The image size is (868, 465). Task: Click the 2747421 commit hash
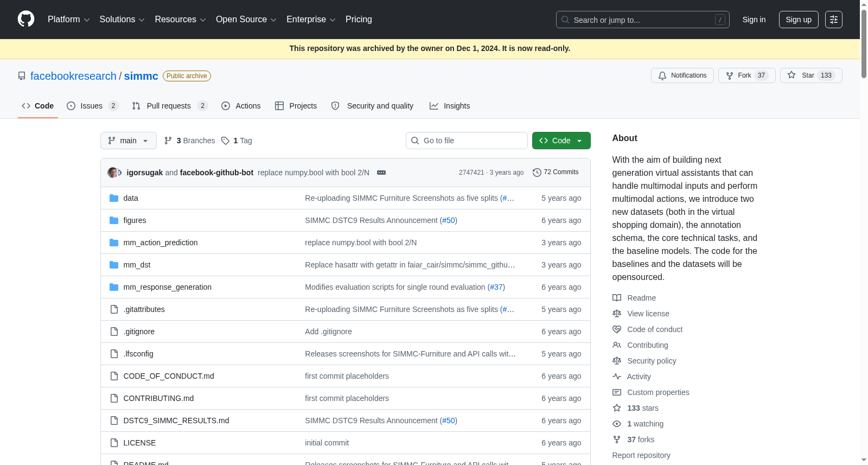point(471,173)
